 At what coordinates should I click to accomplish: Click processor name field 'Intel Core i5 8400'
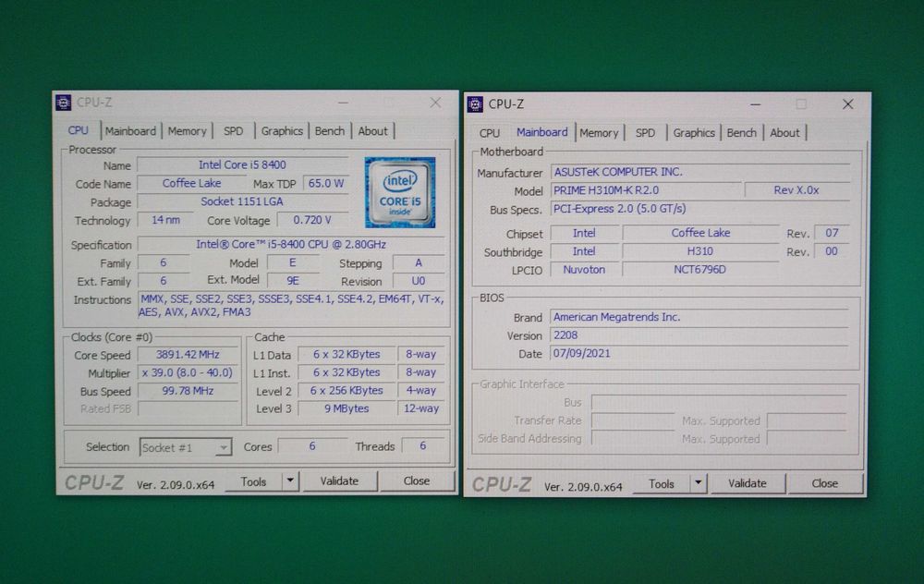(242, 165)
